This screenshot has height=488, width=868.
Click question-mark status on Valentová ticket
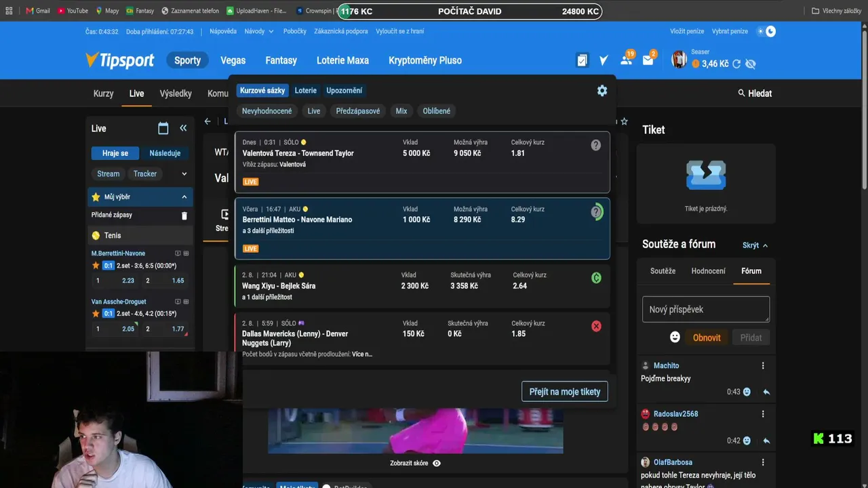tap(596, 145)
